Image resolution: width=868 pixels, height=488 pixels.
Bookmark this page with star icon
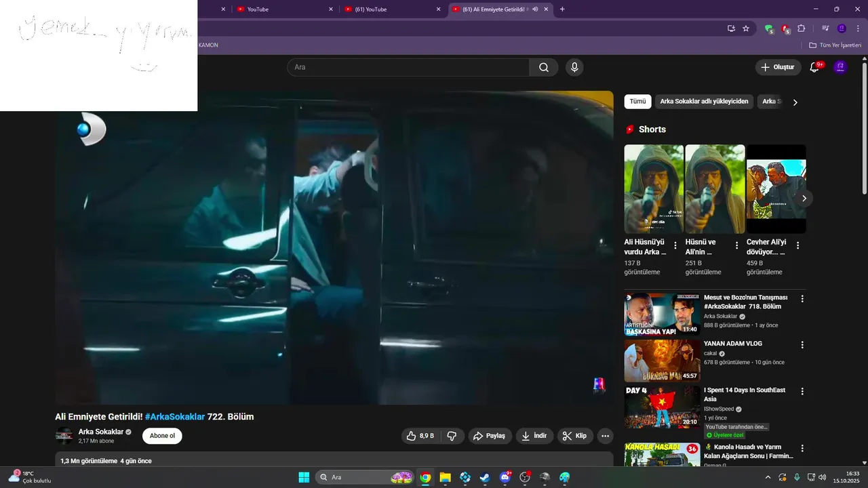click(x=746, y=28)
